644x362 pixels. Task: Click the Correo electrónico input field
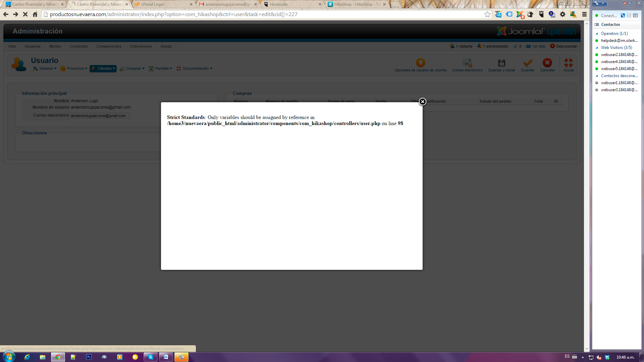pos(100,116)
